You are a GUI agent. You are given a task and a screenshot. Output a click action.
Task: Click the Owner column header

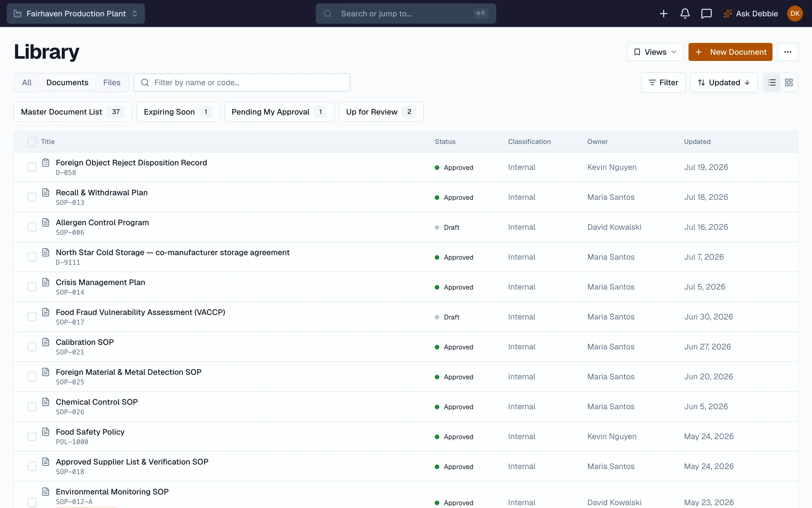pos(597,141)
